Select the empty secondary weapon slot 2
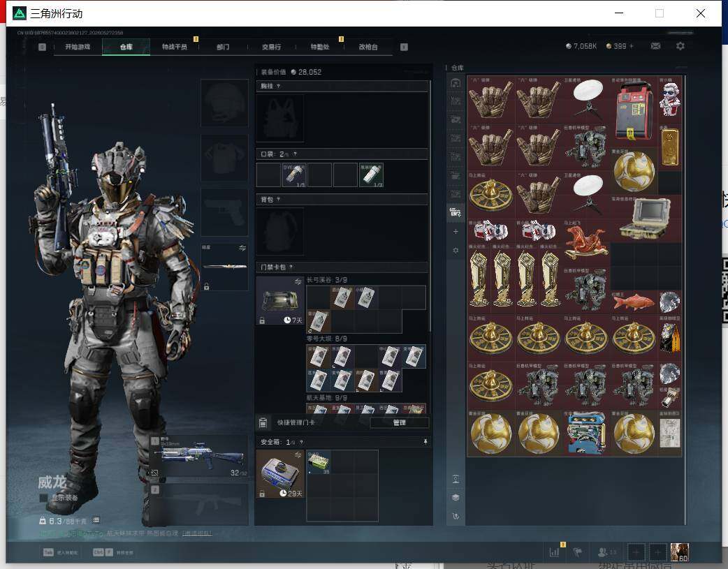Viewport: 728px width, 569px height. (198, 504)
